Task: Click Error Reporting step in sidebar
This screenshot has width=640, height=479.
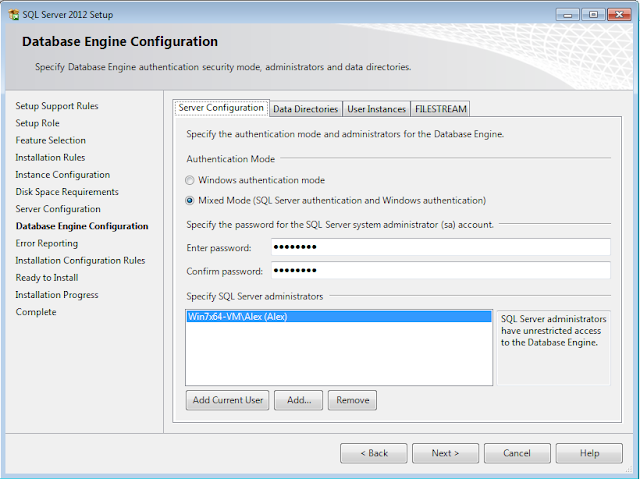Action: [x=47, y=243]
